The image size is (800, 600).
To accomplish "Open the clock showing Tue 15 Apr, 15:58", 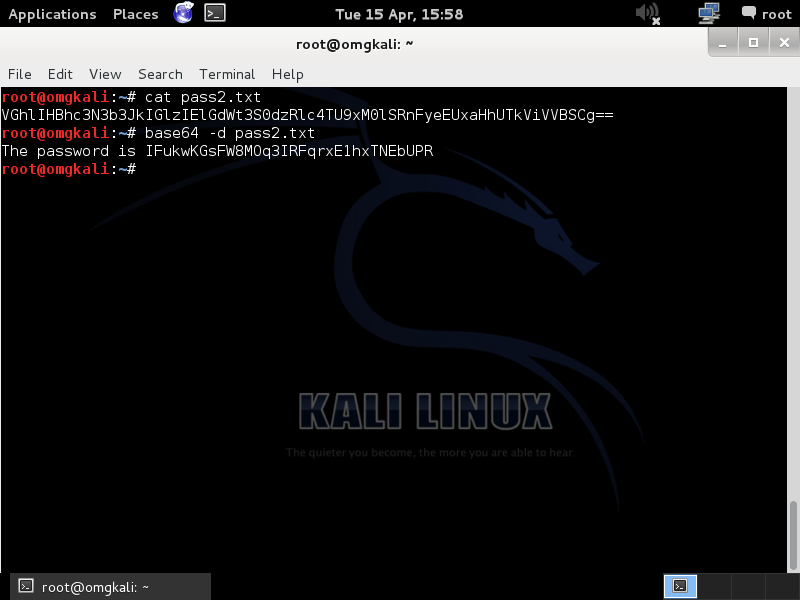I will (399, 14).
